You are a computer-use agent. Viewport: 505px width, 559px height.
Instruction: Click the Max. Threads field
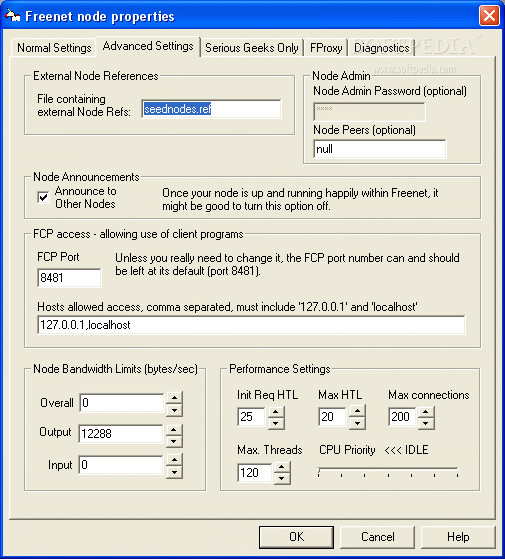click(x=254, y=473)
